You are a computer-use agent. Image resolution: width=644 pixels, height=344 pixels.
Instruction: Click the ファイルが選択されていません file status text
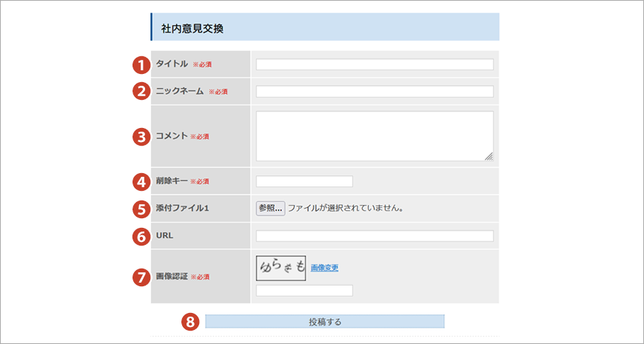(346, 209)
